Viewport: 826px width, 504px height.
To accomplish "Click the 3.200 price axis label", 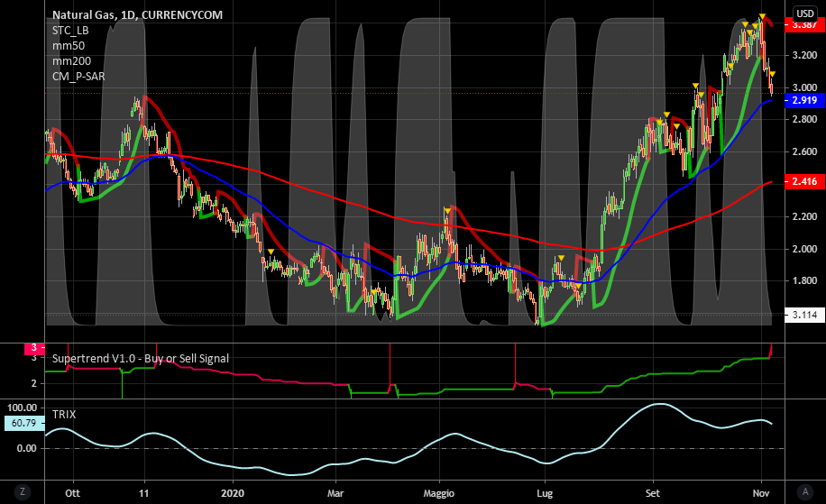I will [804, 55].
